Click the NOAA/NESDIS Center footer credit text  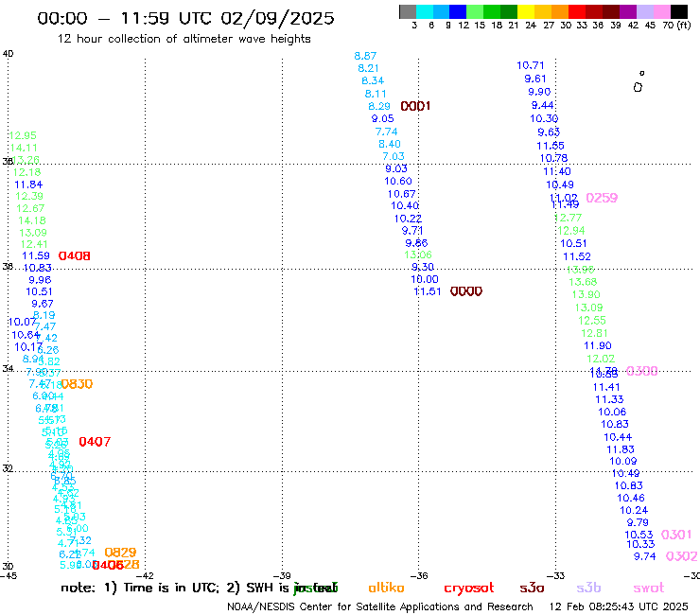380,606
